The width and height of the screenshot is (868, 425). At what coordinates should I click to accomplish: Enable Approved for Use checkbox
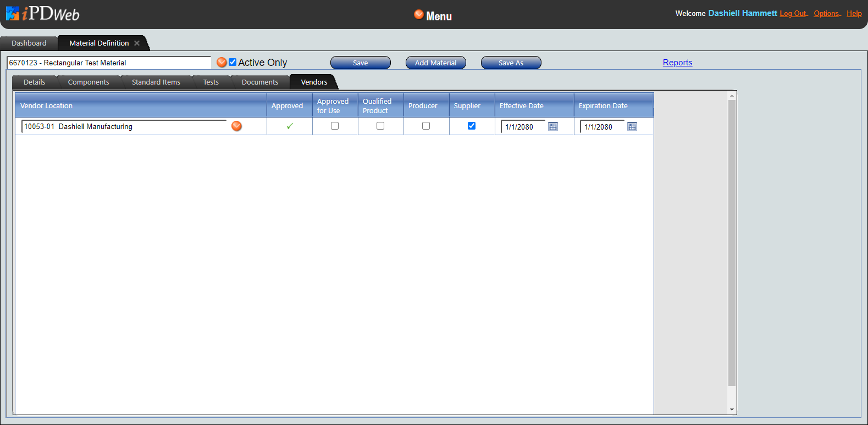pyautogui.click(x=335, y=126)
